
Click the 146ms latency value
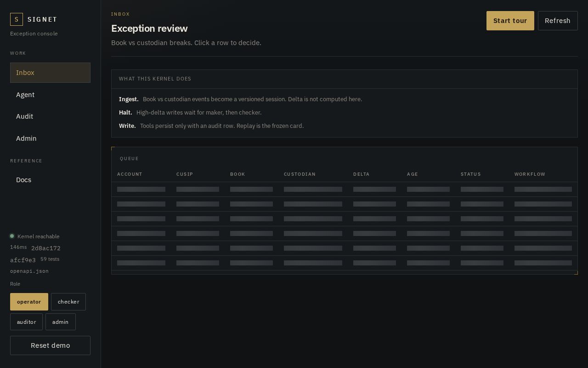coord(18,247)
